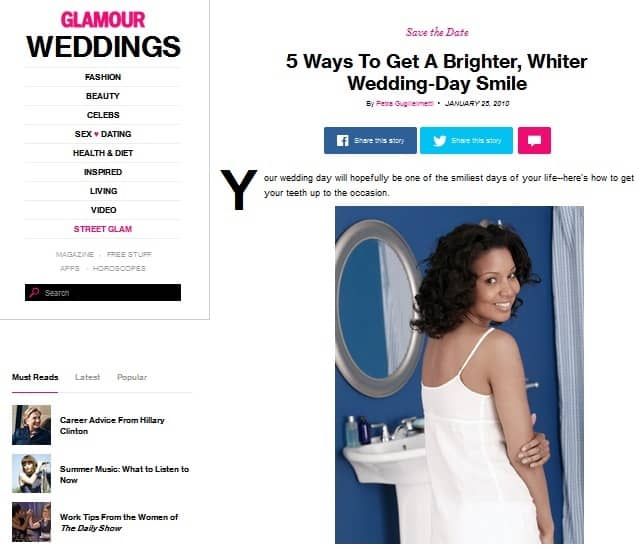Open Hillary Clinton article thumbnail
Image resolution: width=640 pixels, height=549 pixels.
(31, 425)
